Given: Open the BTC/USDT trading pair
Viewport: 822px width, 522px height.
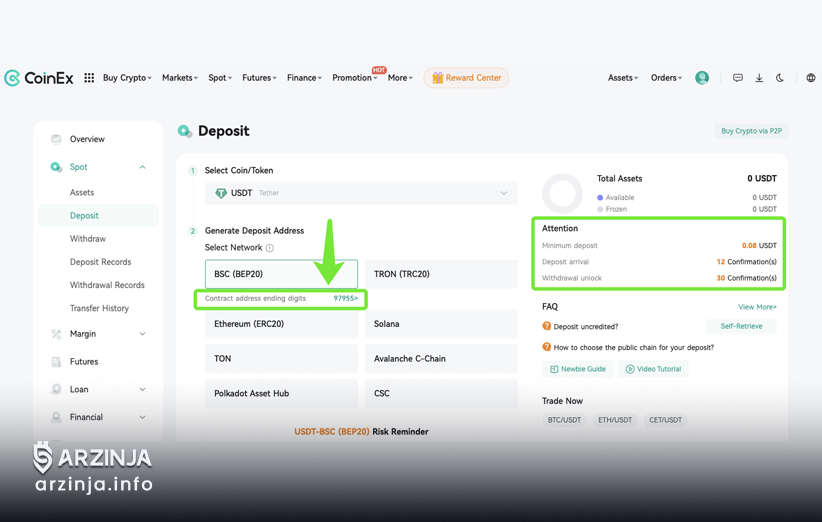Looking at the screenshot, I should [x=564, y=420].
